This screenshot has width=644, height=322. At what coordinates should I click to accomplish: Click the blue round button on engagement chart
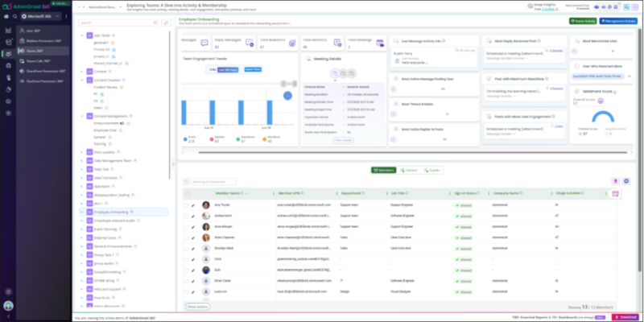[x=287, y=96]
